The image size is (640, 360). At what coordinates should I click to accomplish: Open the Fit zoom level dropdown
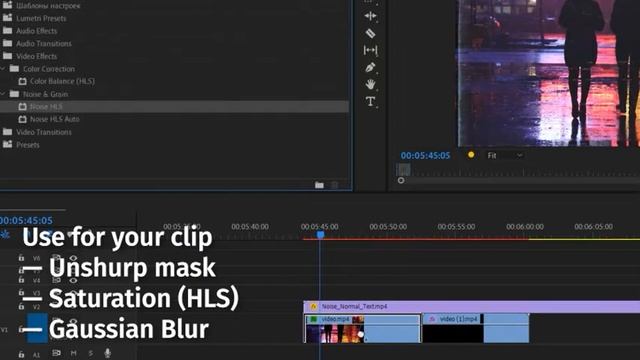[x=505, y=156]
